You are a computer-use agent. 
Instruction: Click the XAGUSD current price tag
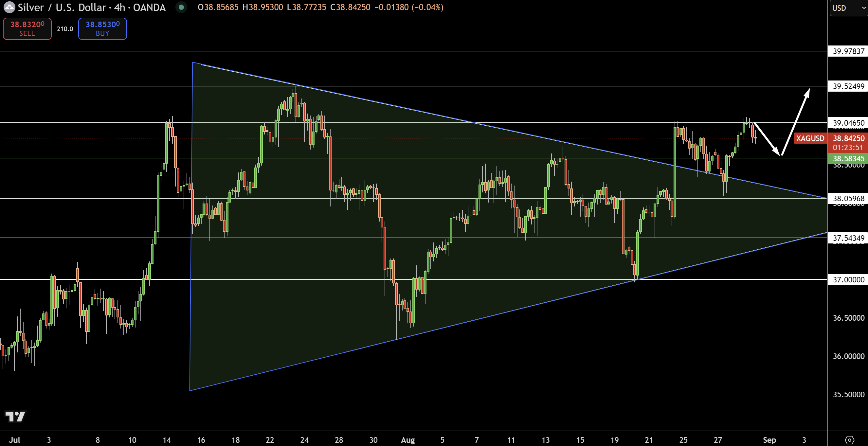tap(810, 138)
